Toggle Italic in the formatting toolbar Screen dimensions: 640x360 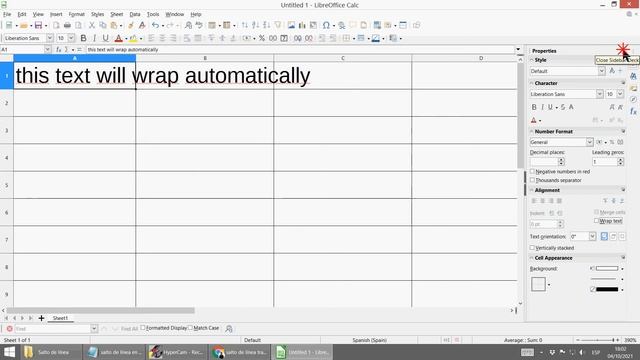94,38
